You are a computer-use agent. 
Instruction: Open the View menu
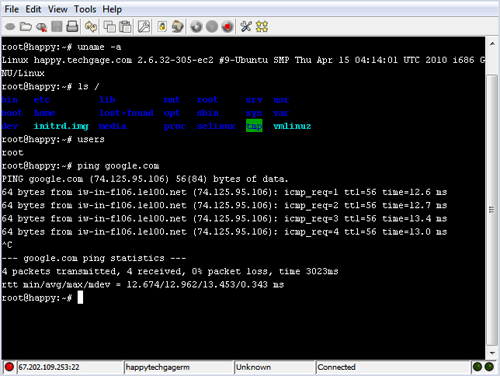(57, 9)
